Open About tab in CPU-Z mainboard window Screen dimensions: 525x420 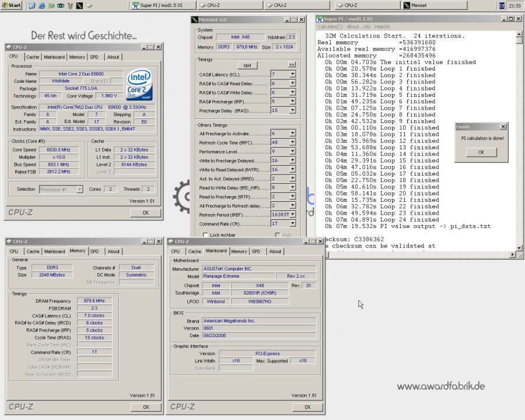[x=275, y=251]
